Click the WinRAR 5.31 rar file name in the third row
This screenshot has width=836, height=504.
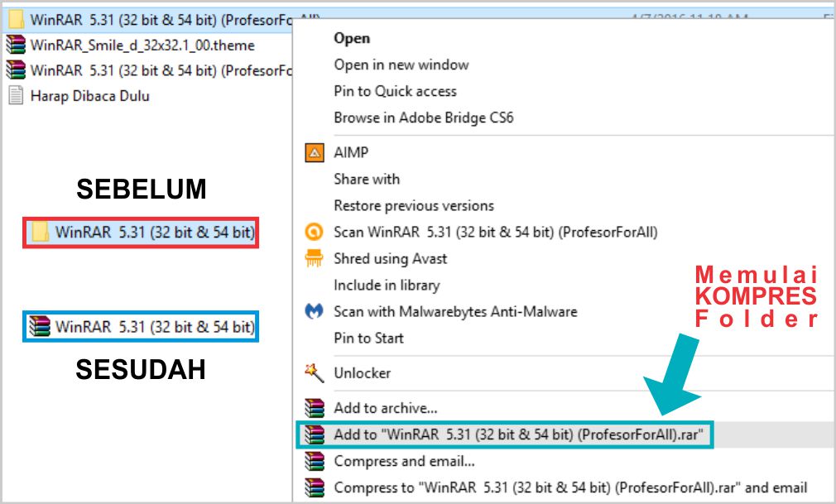click(161, 70)
